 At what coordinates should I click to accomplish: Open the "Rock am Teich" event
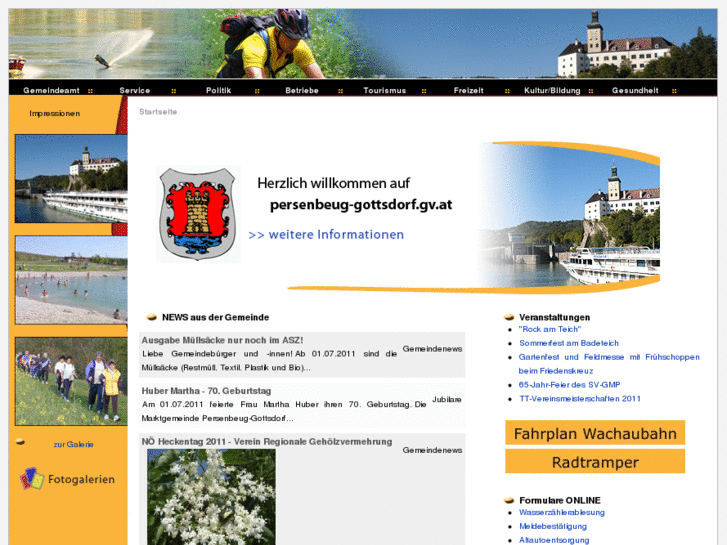click(550, 329)
